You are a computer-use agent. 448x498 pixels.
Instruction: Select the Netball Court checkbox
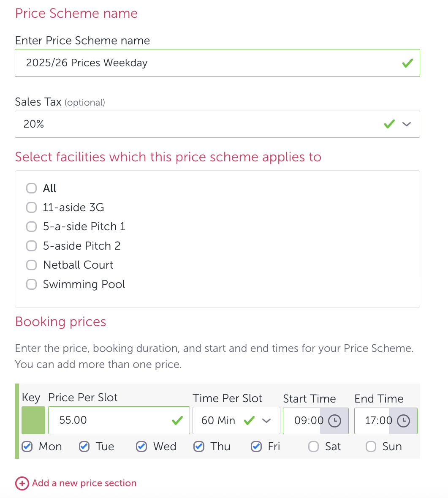click(x=32, y=265)
